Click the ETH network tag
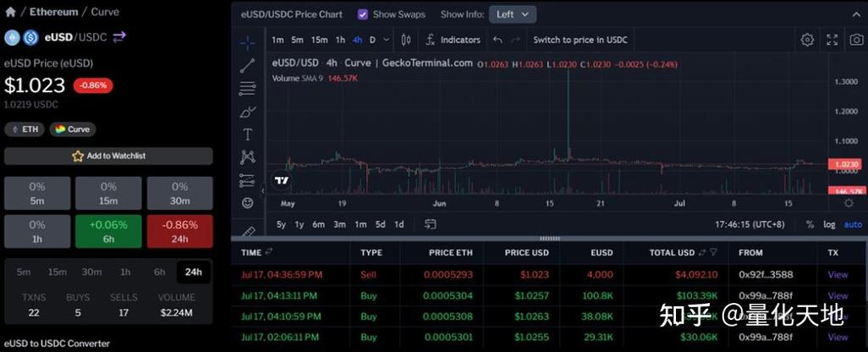868x352 pixels. point(25,129)
